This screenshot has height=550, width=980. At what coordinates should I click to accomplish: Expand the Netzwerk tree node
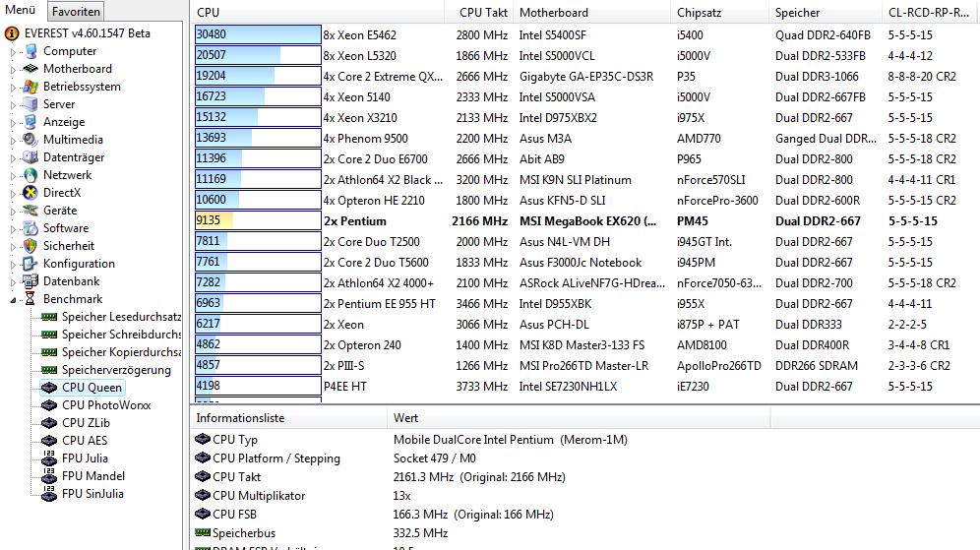13,176
